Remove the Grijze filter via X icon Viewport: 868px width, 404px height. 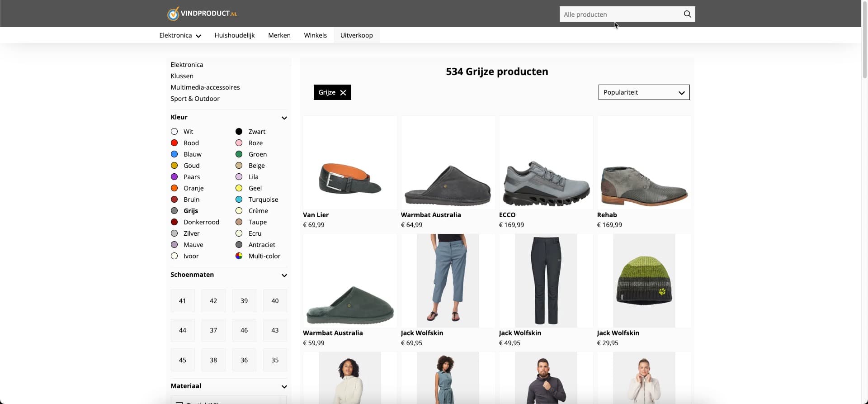[x=343, y=92]
